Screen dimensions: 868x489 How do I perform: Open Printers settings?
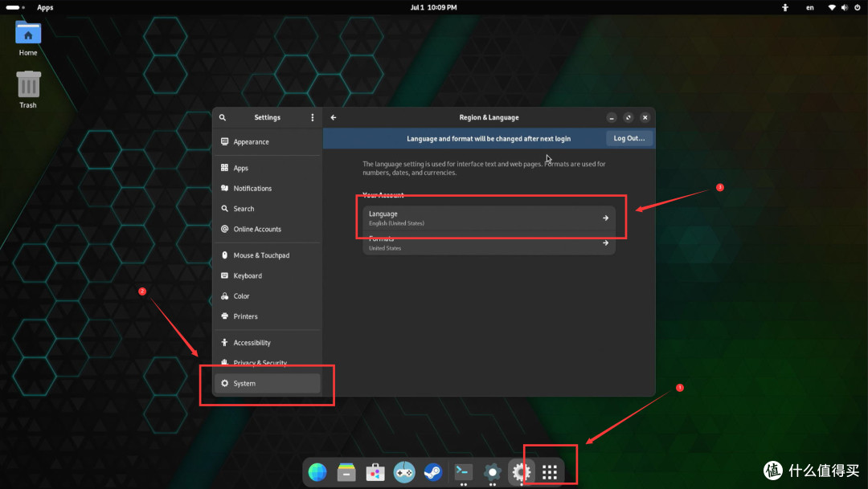click(268, 316)
